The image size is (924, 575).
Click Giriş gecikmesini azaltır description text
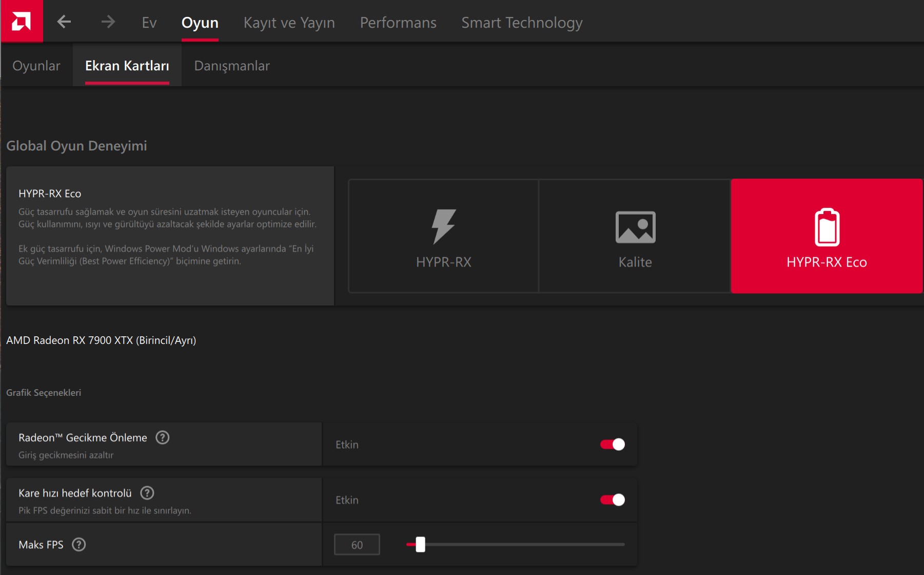click(66, 455)
